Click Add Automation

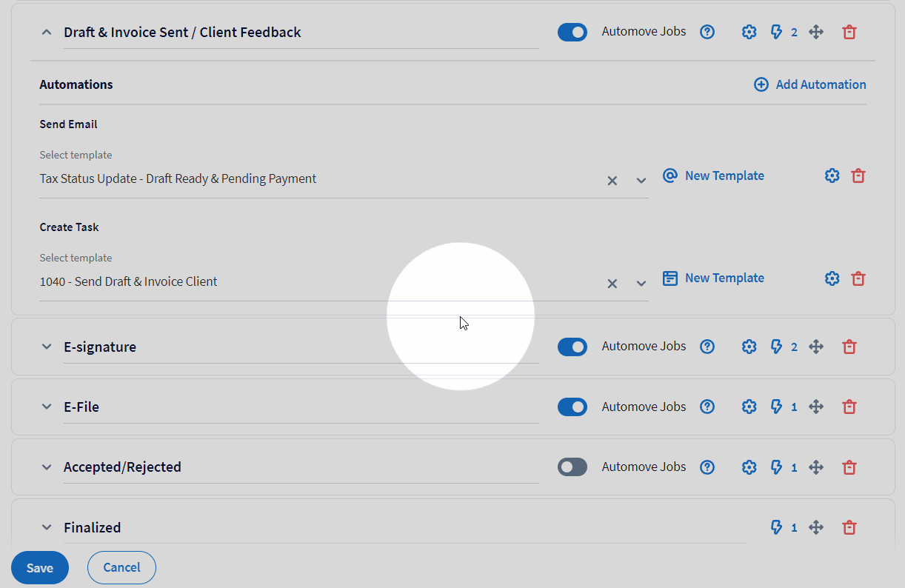click(809, 84)
